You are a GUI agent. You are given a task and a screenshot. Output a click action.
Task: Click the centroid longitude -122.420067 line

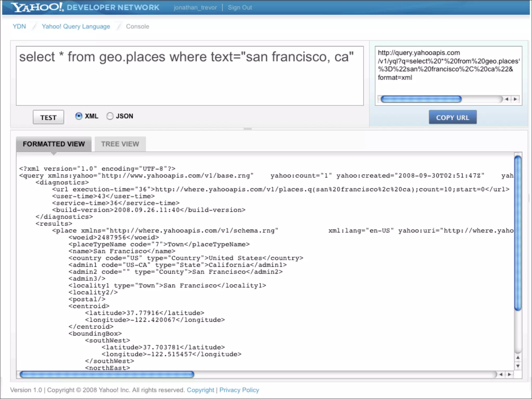[155, 320]
